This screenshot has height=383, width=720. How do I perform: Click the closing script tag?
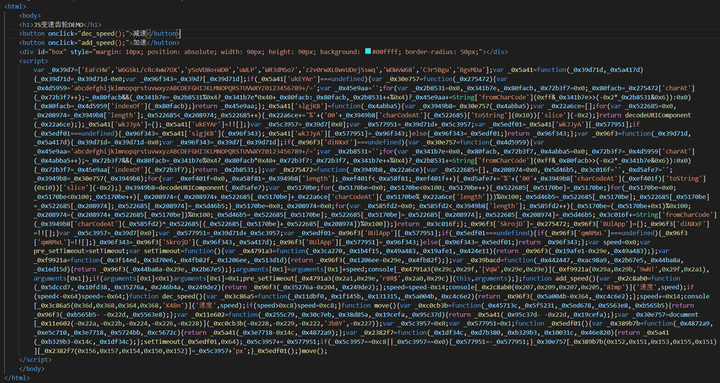(x=35, y=360)
